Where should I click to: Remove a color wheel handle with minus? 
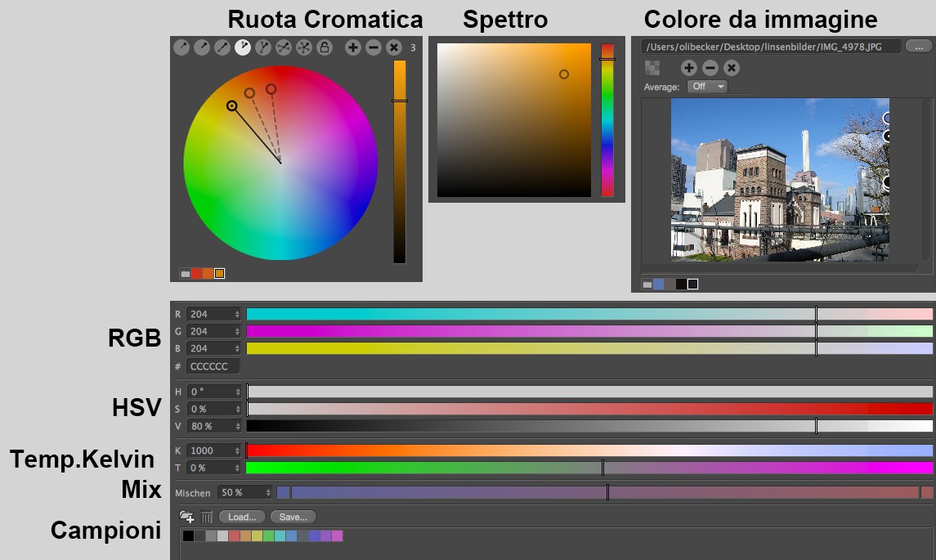373,47
